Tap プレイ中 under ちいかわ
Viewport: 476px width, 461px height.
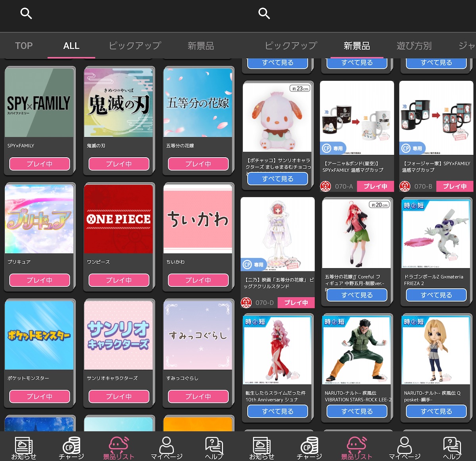198,280
